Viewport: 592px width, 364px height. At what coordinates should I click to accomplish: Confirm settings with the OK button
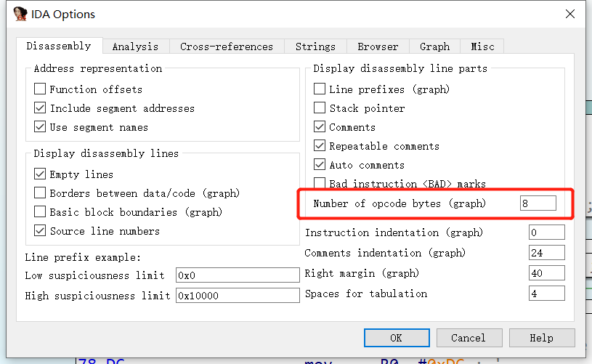[x=397, y=338]
